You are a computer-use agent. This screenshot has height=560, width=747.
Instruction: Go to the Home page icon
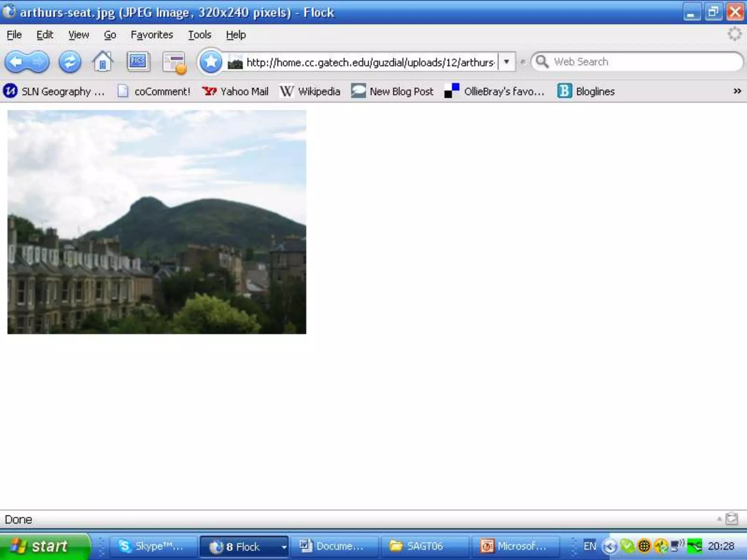[102, 62]
